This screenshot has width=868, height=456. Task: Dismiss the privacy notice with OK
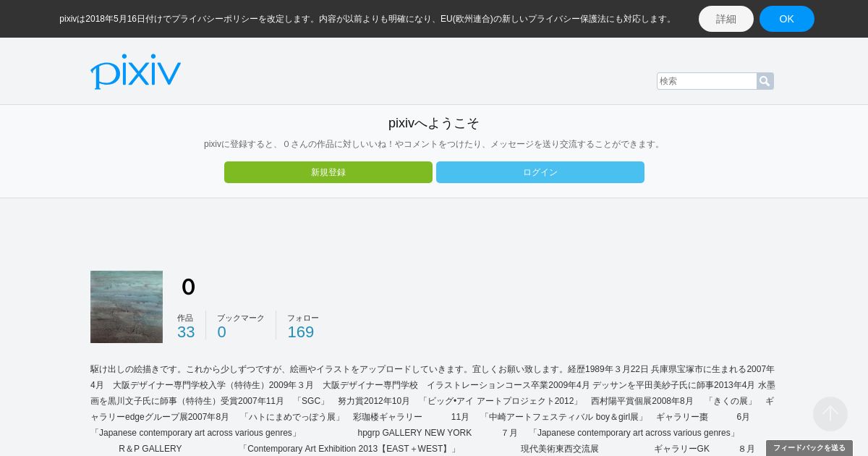tap(787, 19)
